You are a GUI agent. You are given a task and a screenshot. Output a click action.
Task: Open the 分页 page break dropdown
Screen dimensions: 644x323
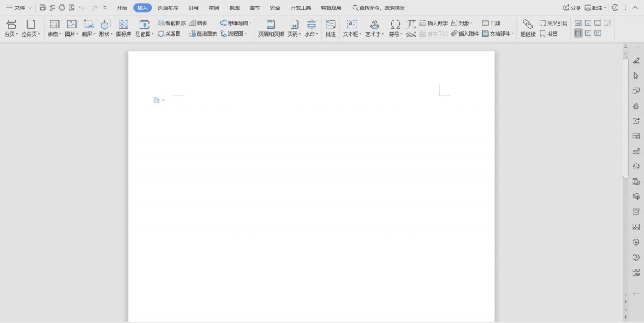(x=11, y=28)
